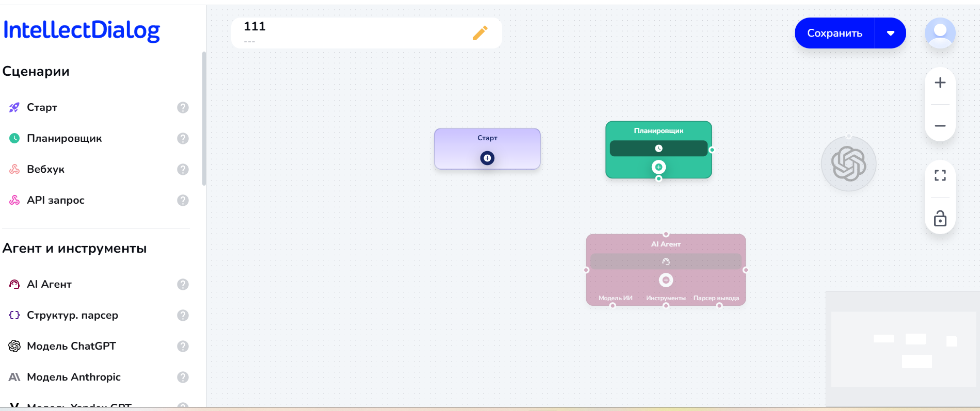Image resolution: width=980 pixels, height=411 pixels.
Task: Open help for Модель Anthropic item
Action: pos(183,377)
